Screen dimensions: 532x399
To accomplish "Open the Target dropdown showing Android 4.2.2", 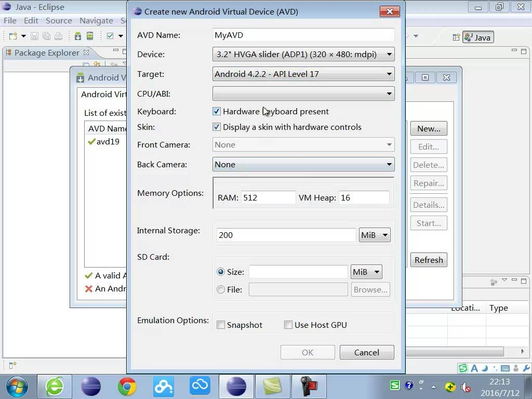I will pyautogui.click(x=303, y=74).
